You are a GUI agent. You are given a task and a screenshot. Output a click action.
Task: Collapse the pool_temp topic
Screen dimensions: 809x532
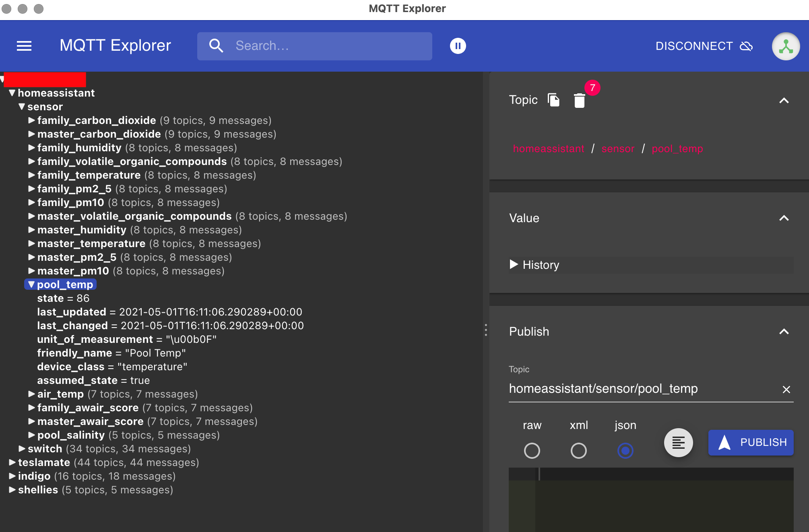click(31, 285)
